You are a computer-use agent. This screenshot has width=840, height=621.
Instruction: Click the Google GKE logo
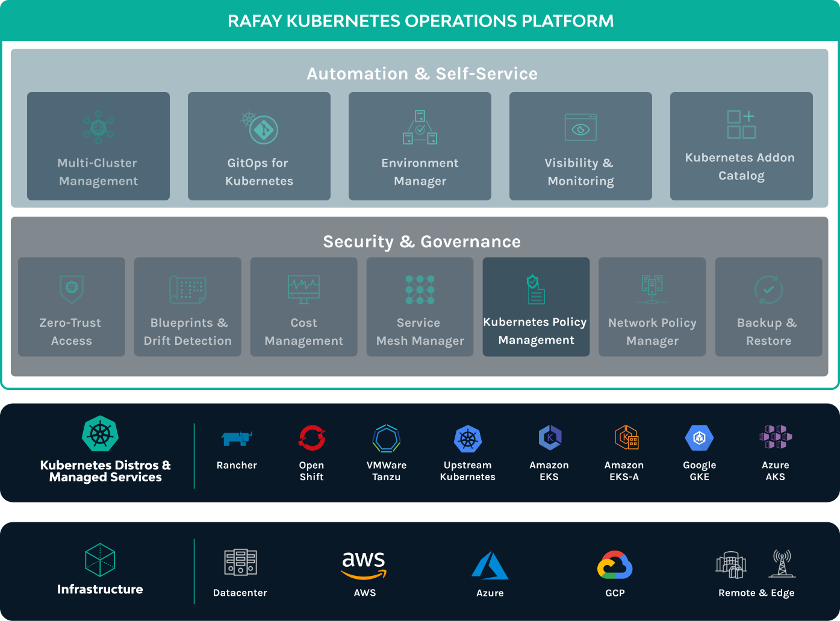(x=700, y=439)
